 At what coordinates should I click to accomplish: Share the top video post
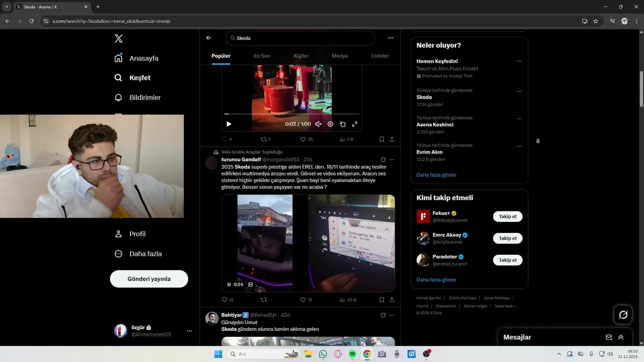[x=392, y=139]
